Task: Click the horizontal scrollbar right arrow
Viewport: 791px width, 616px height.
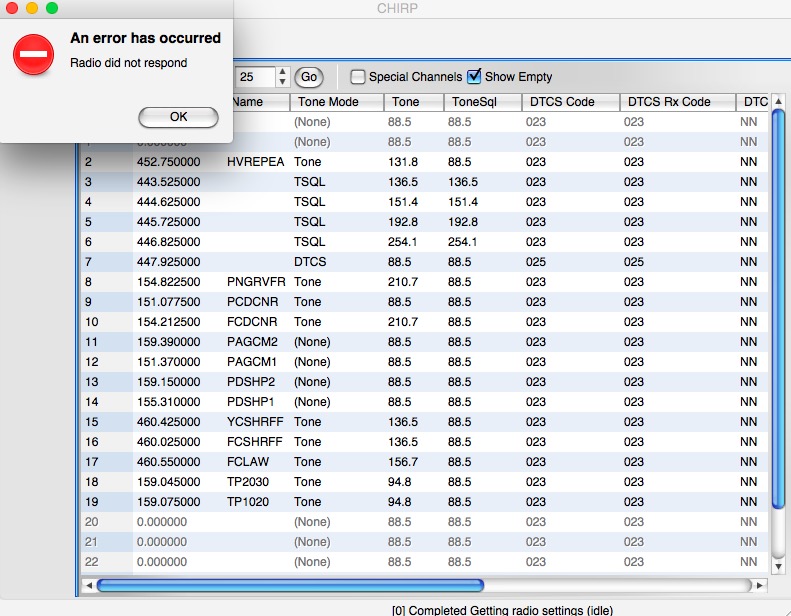Action: [759, 585]
